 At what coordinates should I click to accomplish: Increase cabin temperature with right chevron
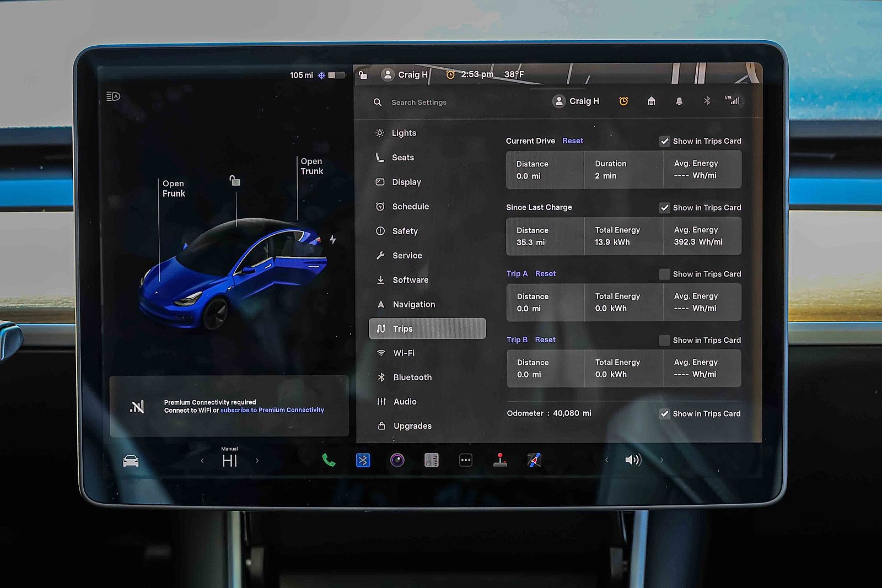point(257,461)
